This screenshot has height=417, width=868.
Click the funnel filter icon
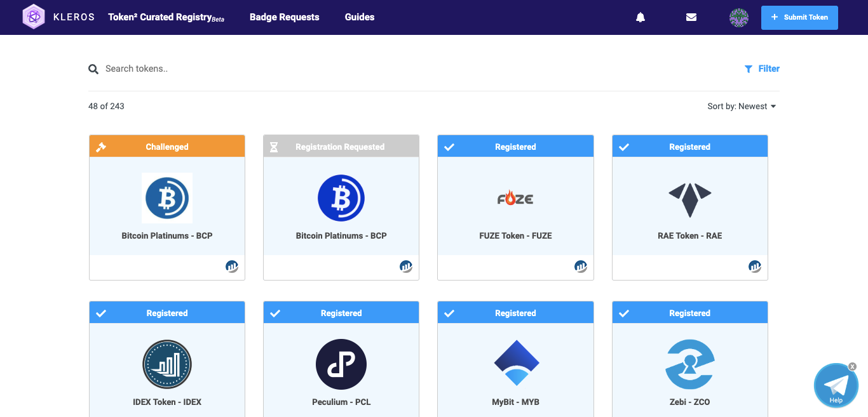pos(749,69)
